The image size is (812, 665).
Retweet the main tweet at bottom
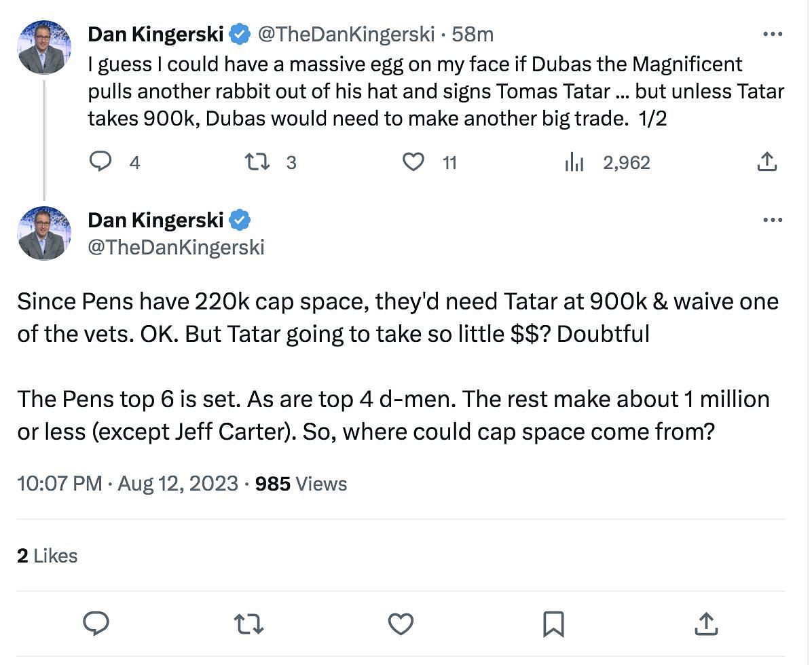tap(248, 623)
